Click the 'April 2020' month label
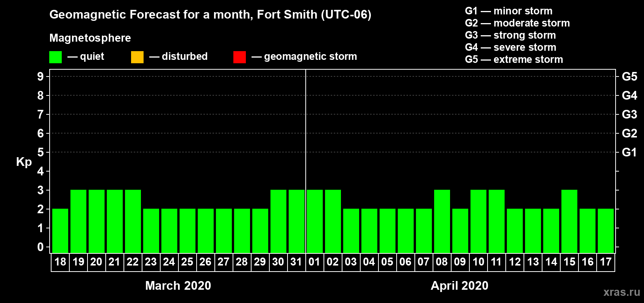644x303 pixels. coord(460,286)
